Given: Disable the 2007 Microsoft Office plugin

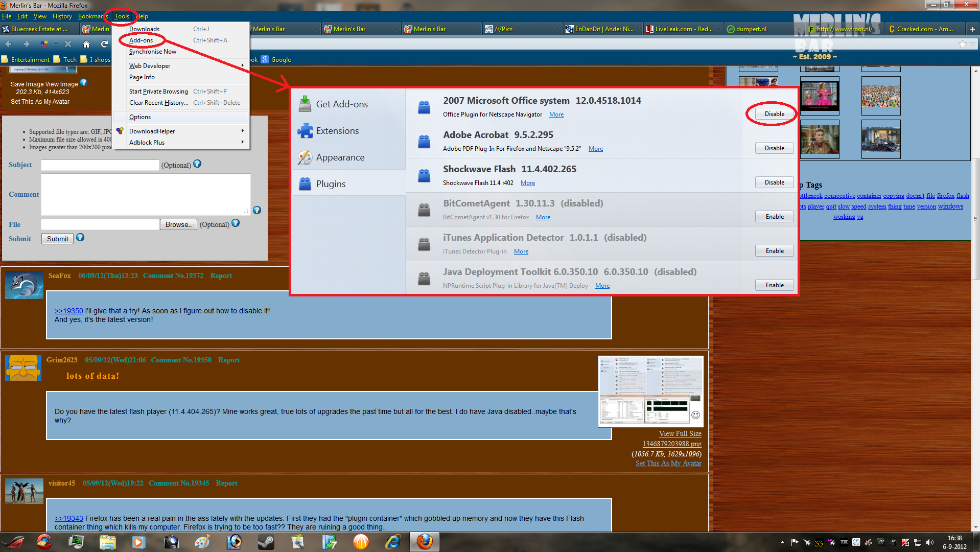Looking at the screenshot, I should coord(775,114).
